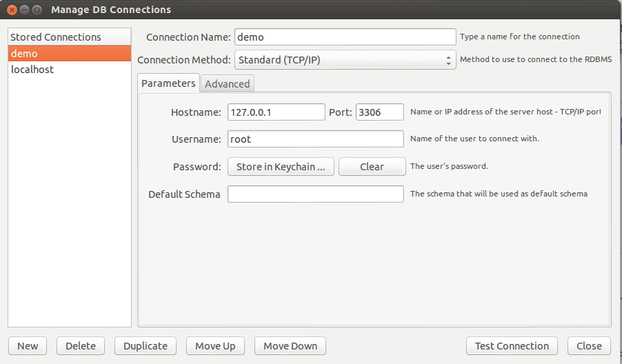This screenshot has height=364, width=622.
Task: Delete the selected connection
Action: coord(81,346)
